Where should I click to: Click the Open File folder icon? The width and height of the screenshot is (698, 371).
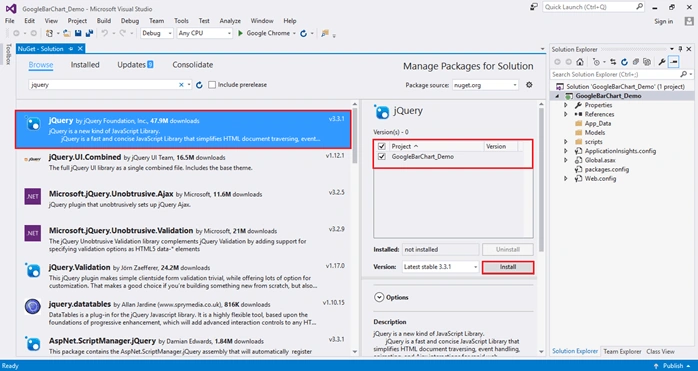[x=67, y=33]
